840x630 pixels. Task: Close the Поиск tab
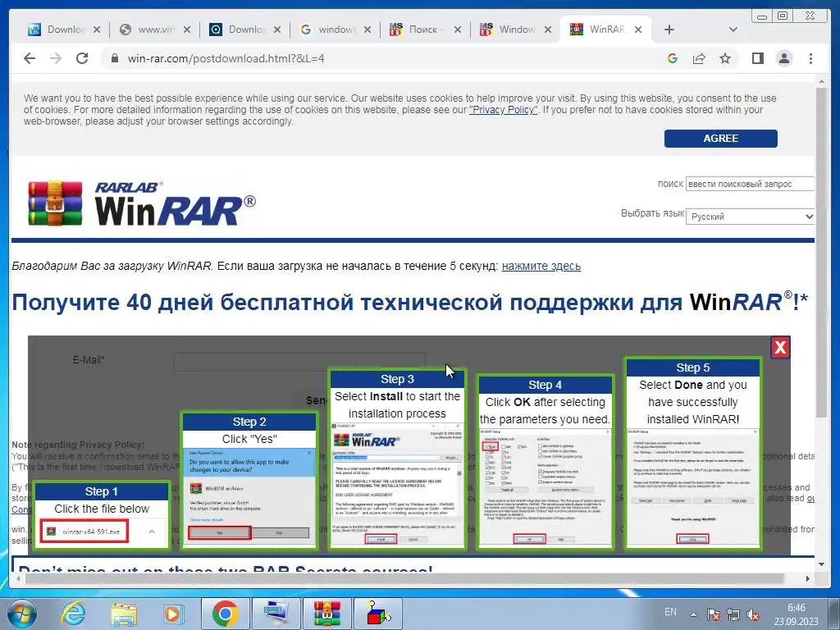(458, 30)
